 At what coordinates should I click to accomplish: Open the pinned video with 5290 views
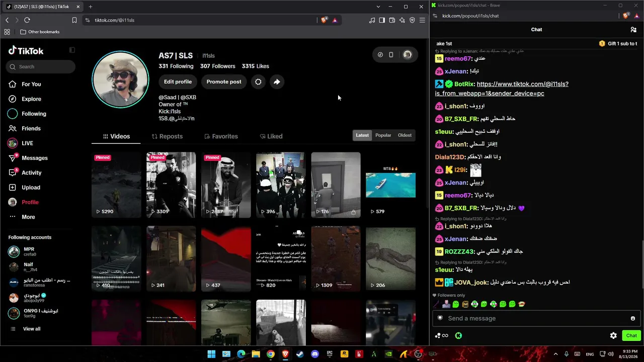click(x=116, y=185)
